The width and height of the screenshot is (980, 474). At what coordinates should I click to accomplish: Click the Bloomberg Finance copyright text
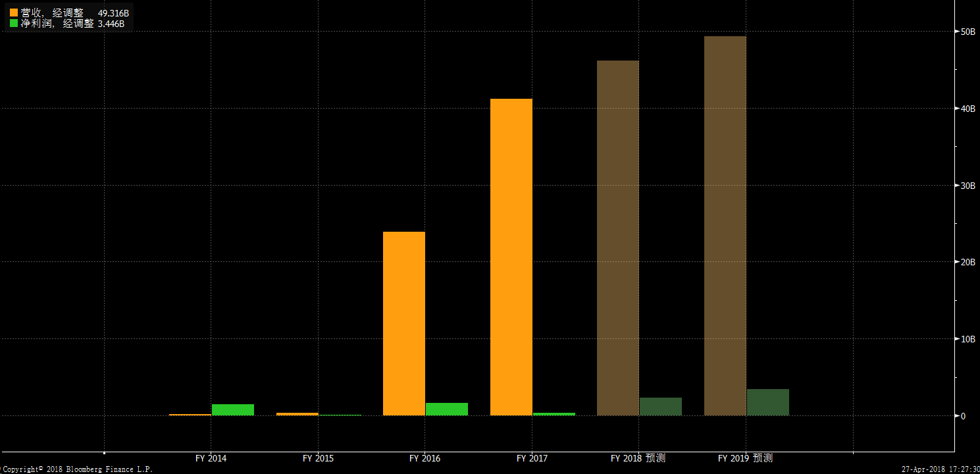(x=77, y=469)
